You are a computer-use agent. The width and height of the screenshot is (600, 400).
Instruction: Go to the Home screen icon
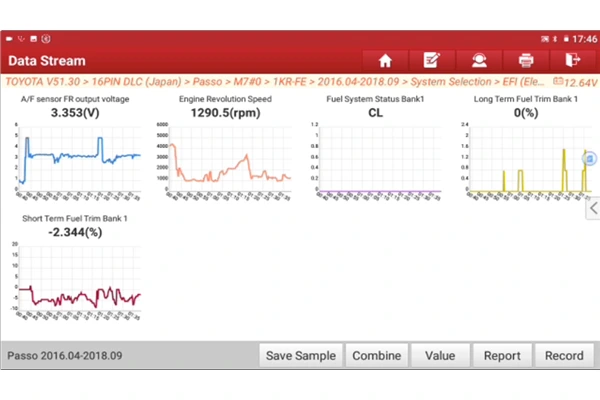pyautogui.click(x=385, y=60)
